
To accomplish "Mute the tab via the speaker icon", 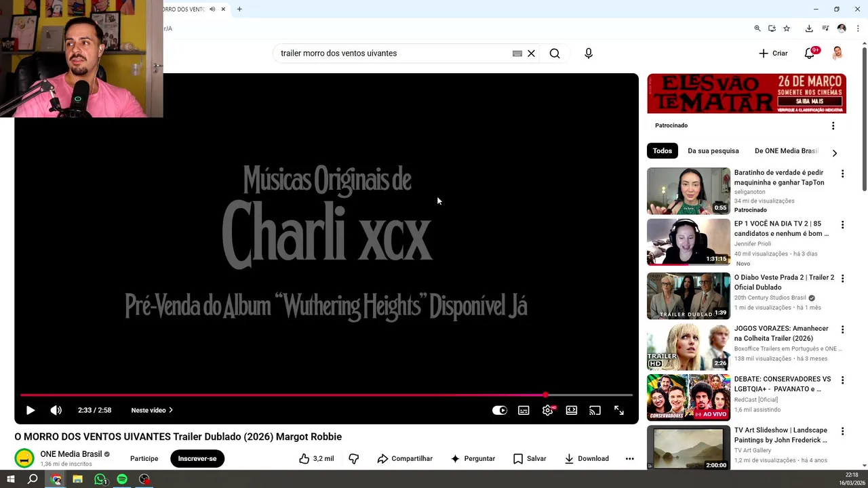I will click(212, 9).
